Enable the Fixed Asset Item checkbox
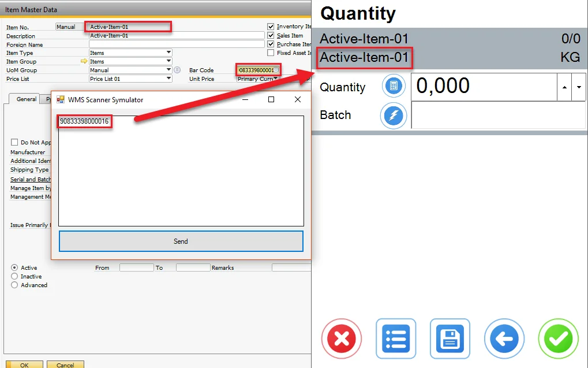Image resolution: width=588 pixels, height=368 pixels. (271, 53)
